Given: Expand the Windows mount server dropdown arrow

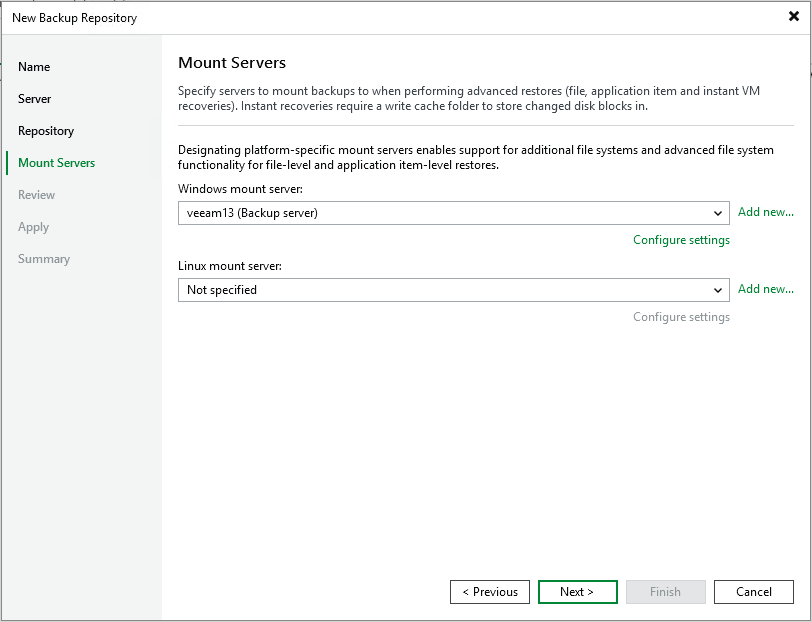Looking at the screenshot, I should 718,213.
